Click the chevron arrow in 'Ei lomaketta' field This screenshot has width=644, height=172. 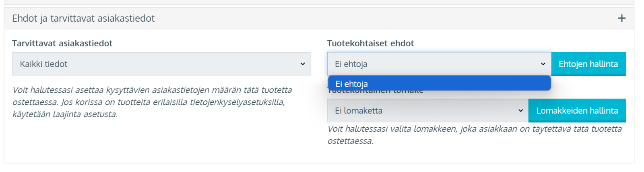click(x=520, y=110)
